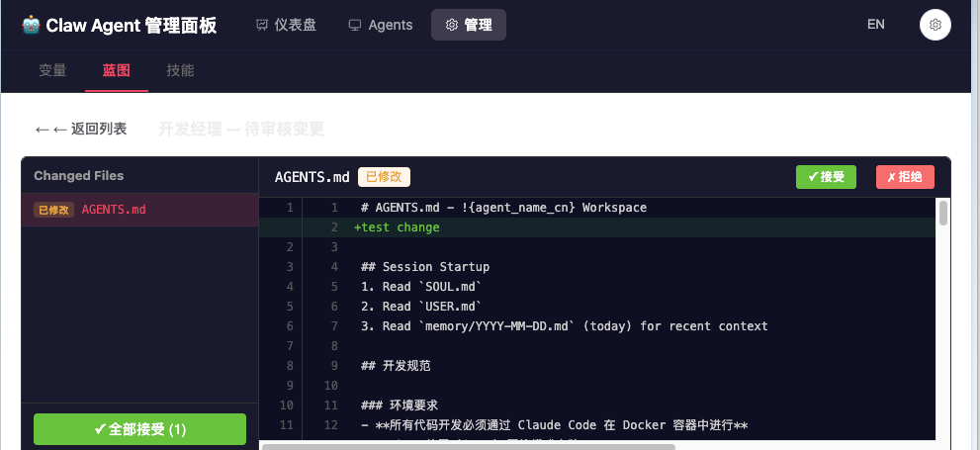Switch to the Agents tab

click(380, 25)
